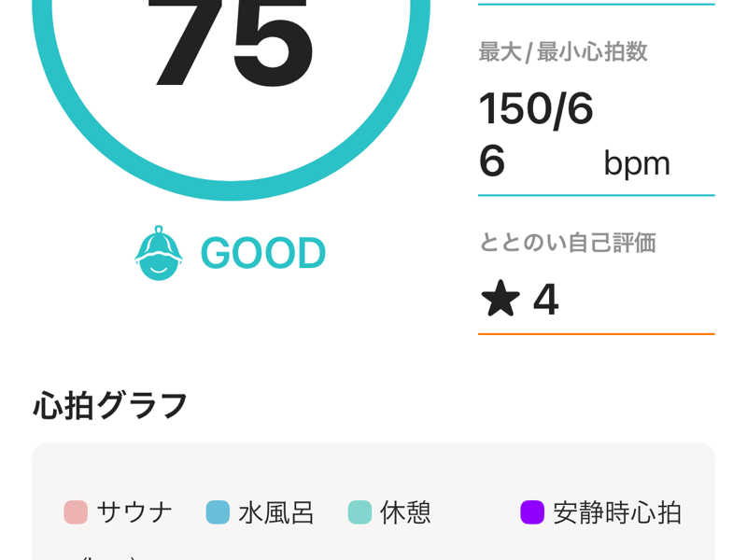Select the サウナ legend label

(135, 512)
